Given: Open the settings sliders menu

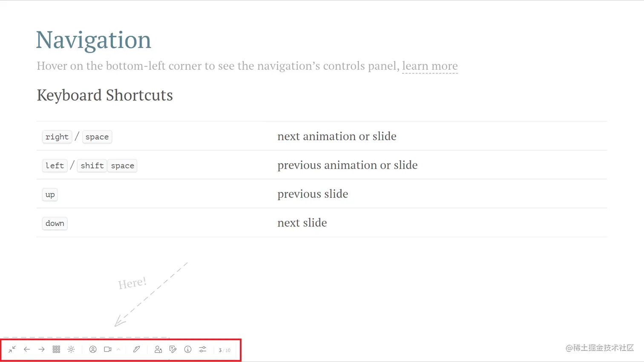Looking at the screenshot, I should pos(203,349).
